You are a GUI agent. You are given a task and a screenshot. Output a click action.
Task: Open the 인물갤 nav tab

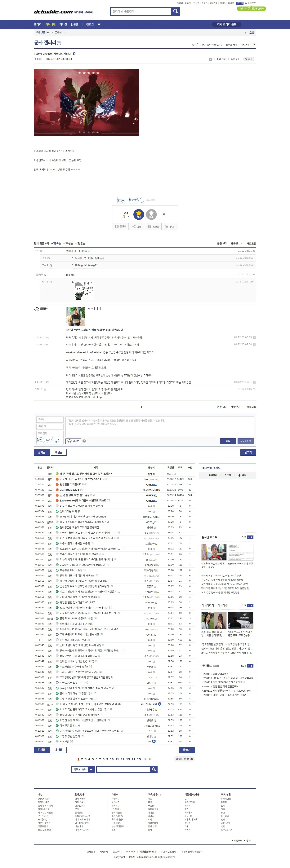(74, 25)
